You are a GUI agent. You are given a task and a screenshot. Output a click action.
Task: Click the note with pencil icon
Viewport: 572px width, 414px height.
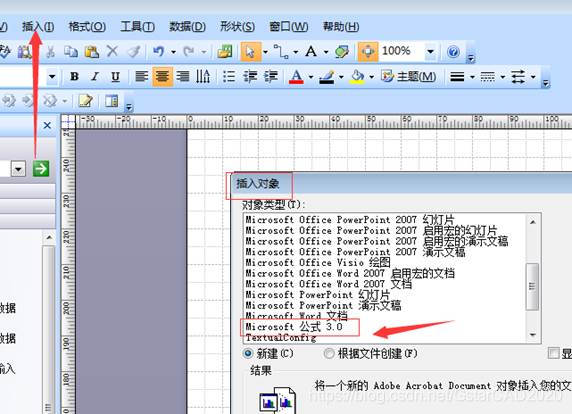86,100
